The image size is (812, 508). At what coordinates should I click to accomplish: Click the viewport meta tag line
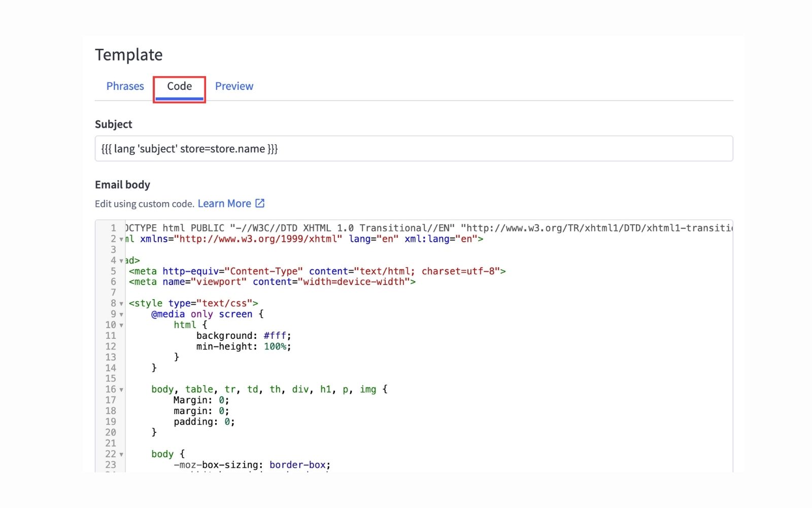(272, 282)
